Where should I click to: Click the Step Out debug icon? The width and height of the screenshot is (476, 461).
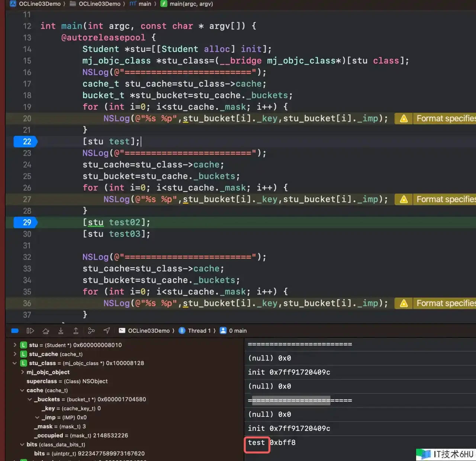click(x=76, y=331)
